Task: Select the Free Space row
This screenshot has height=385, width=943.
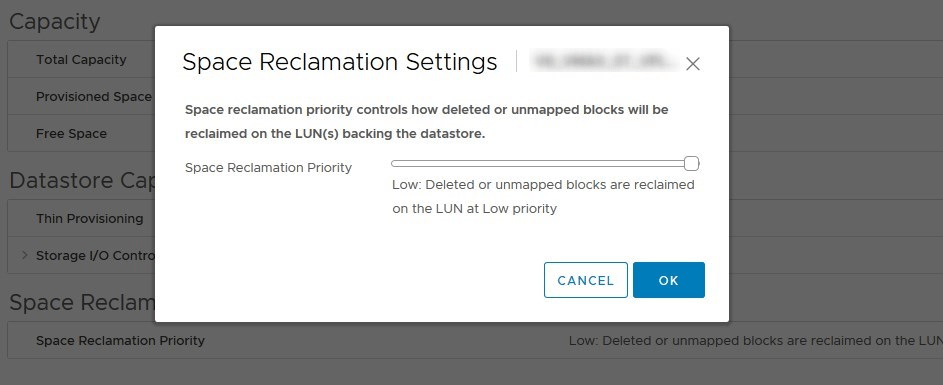Action: (x=81, y=134)
